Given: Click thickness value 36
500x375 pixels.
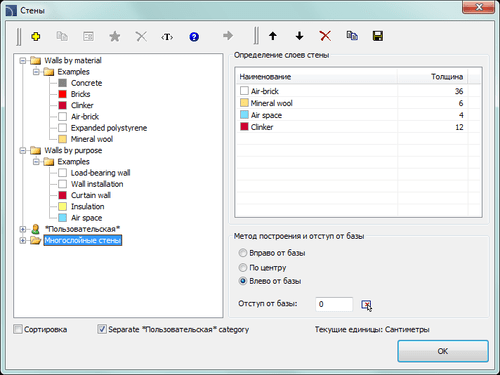Looking at the screenshot, I should (459, 91).
